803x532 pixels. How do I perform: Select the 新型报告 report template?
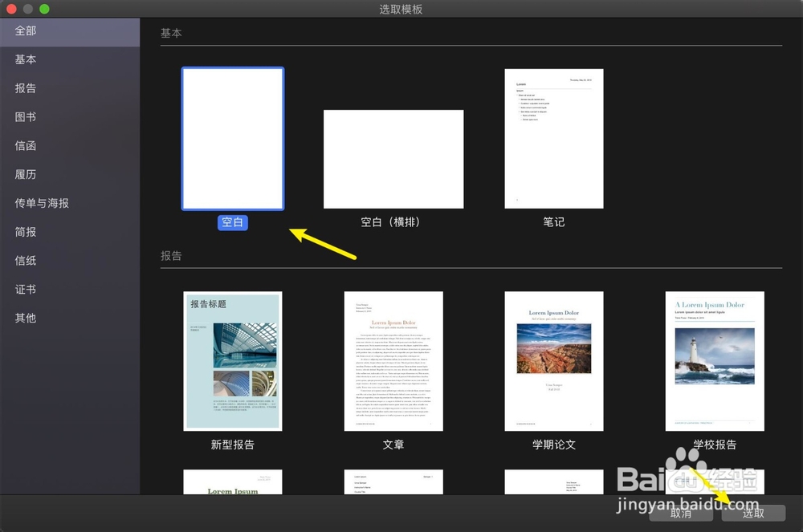232,361
